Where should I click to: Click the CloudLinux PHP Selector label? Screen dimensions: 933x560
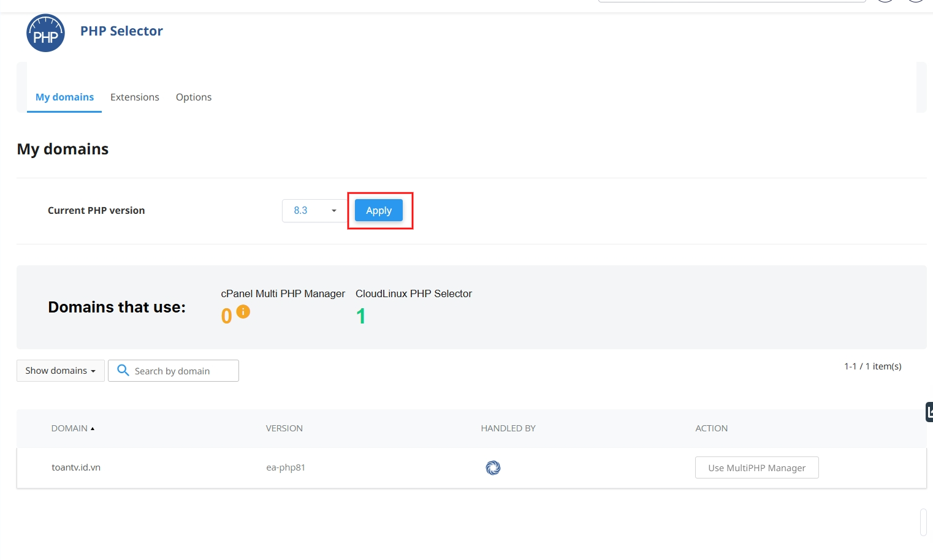[414, 293]
